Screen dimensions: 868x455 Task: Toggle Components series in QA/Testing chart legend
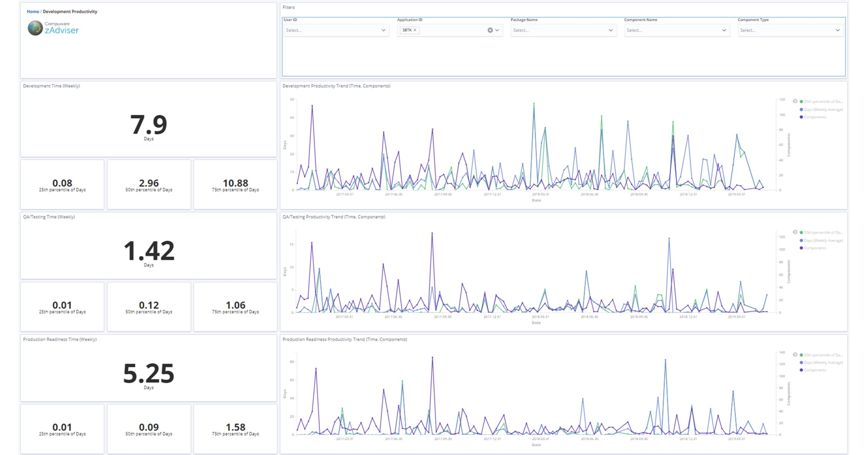click(x=815, y=248)
